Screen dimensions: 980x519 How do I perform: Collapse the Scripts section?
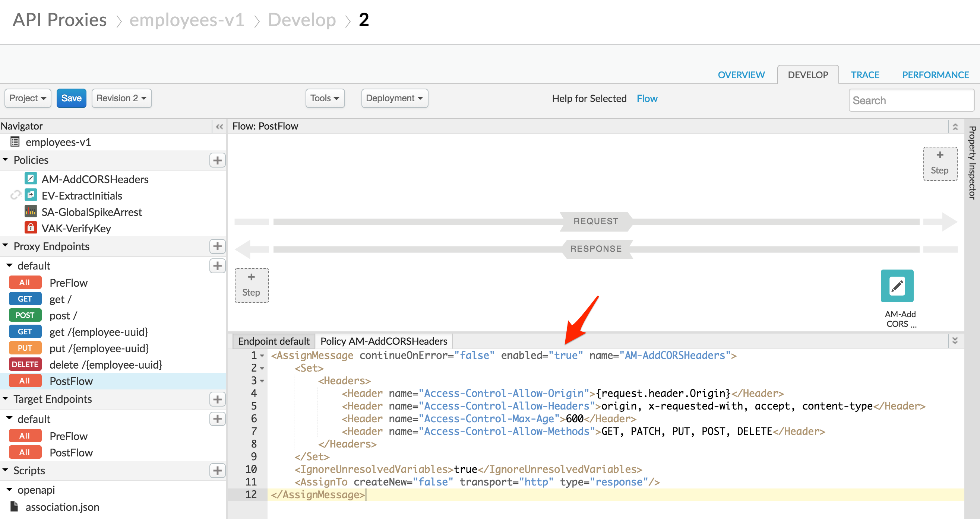coord(5,470)
